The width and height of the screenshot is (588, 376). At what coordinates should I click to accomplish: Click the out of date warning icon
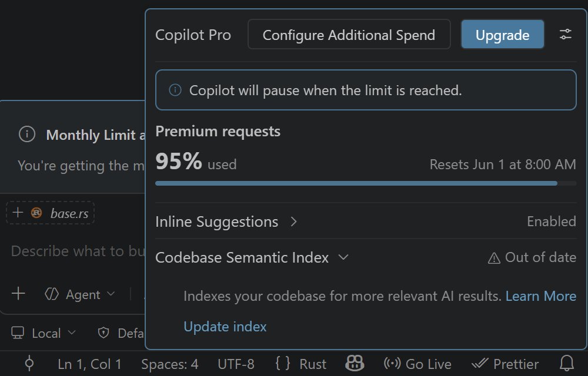(x=494, y=258)
